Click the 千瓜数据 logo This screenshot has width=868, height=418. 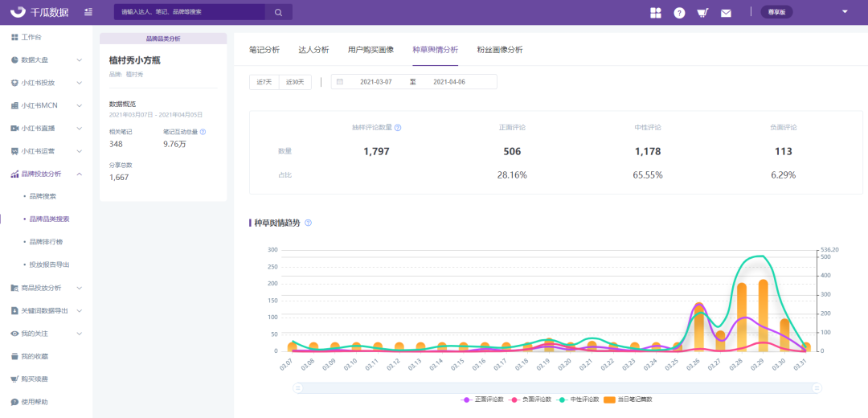point(39,12)
